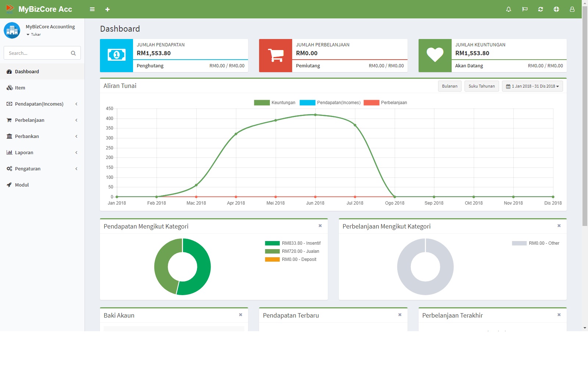Toggle Pendapatan(Incomes) legend in chart
Image resolution: width=588 pixels, height=368 pixels.
point(330,103)
